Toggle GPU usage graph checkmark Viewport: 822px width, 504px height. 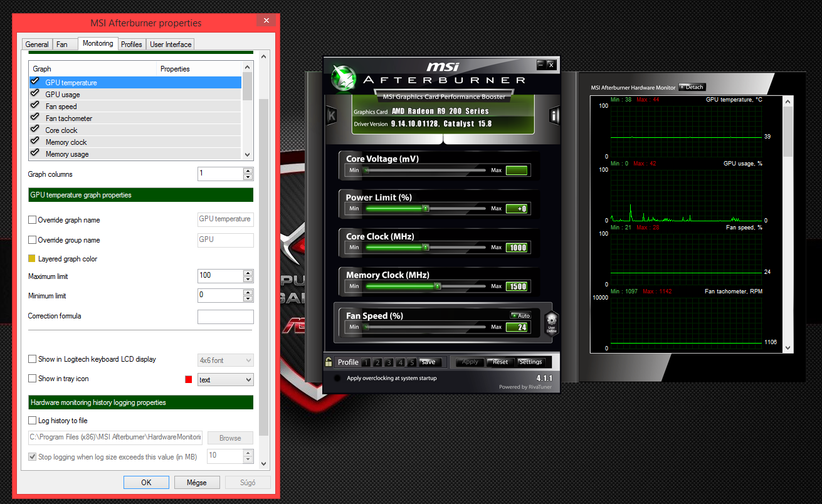34,94
